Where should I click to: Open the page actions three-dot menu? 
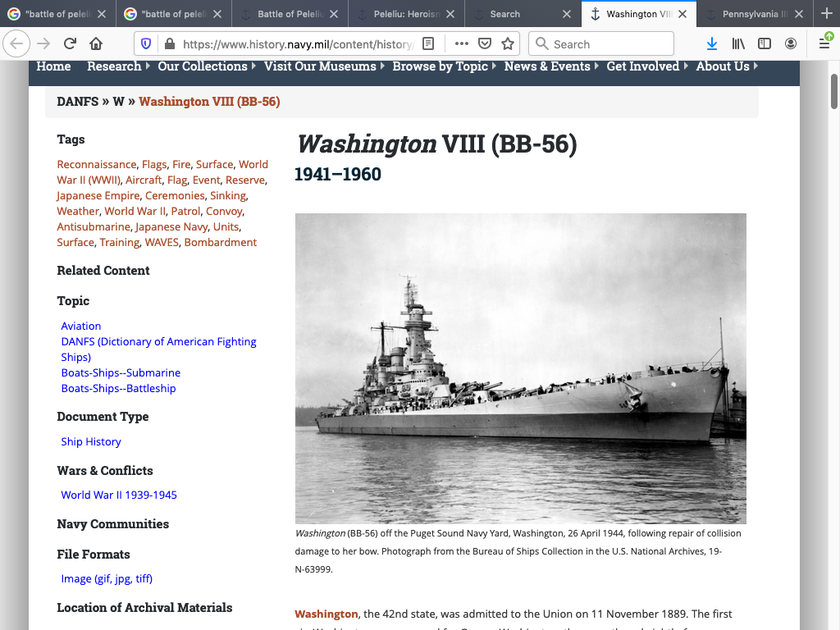coord(461,44)
